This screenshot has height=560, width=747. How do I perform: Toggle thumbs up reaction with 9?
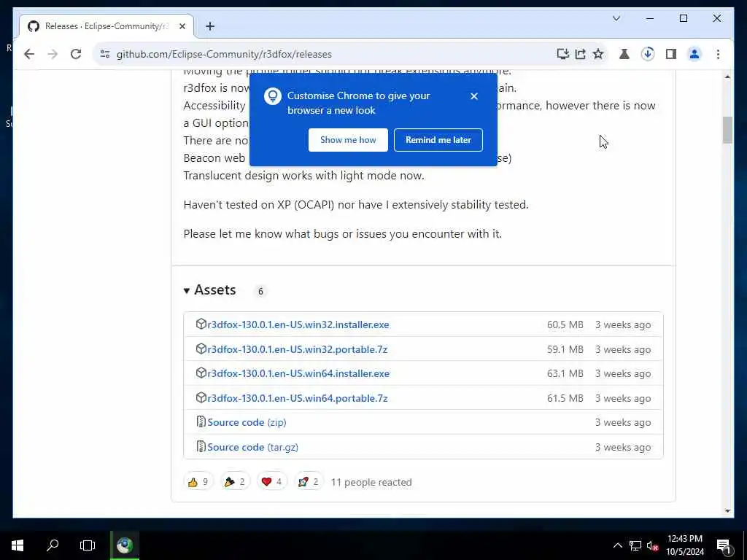pyautogui.click(x=198, y=482)
